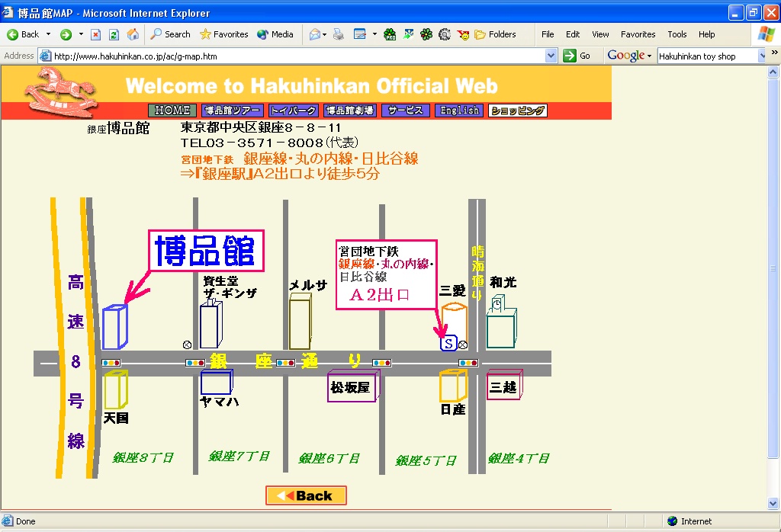Viewport: 781px width, 532px height.
Task: Click the blue S subway exit icon
Action: point(448,343)
